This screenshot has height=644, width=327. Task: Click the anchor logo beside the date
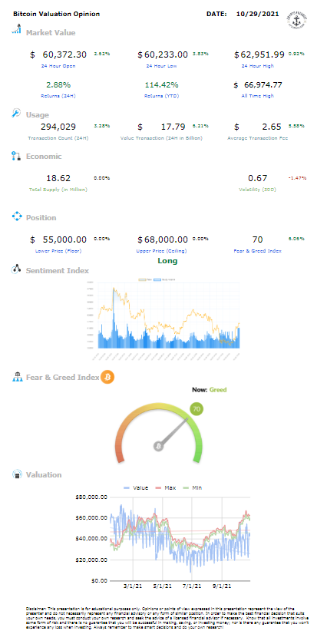(x=299, y=21)
